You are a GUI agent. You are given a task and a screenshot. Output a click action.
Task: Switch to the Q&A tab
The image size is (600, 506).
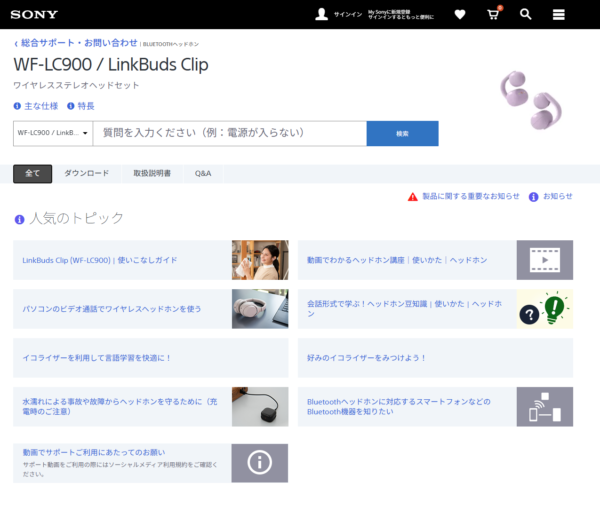203,173
